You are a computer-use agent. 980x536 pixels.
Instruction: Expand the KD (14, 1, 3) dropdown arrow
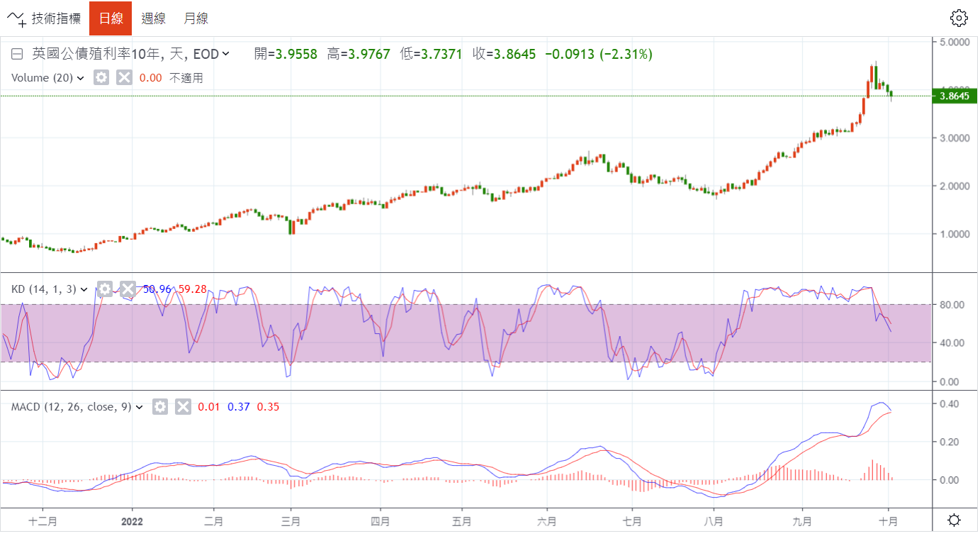84,289
